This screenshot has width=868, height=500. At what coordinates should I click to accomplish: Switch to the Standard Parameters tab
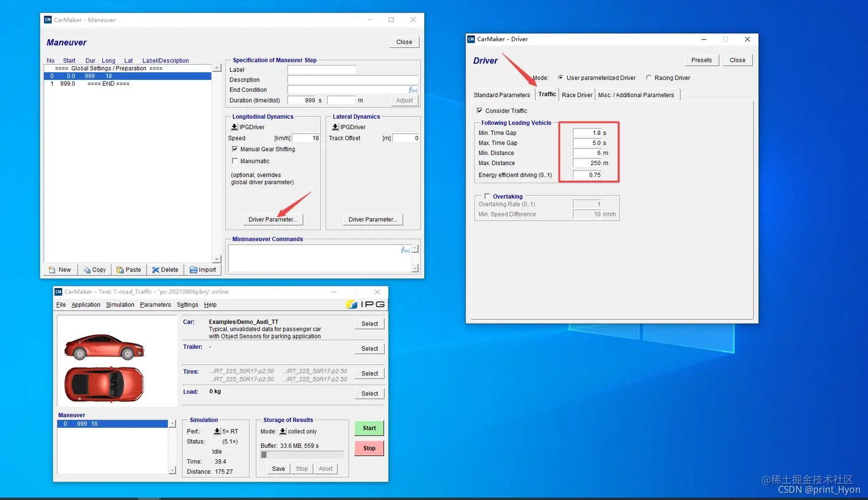tap(502, 95)
